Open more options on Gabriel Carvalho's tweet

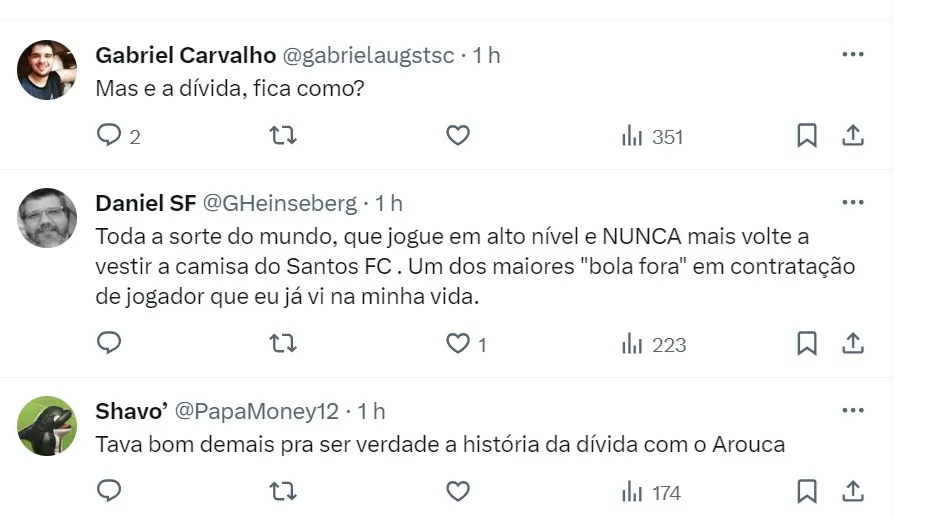click(x=852, y=55)
